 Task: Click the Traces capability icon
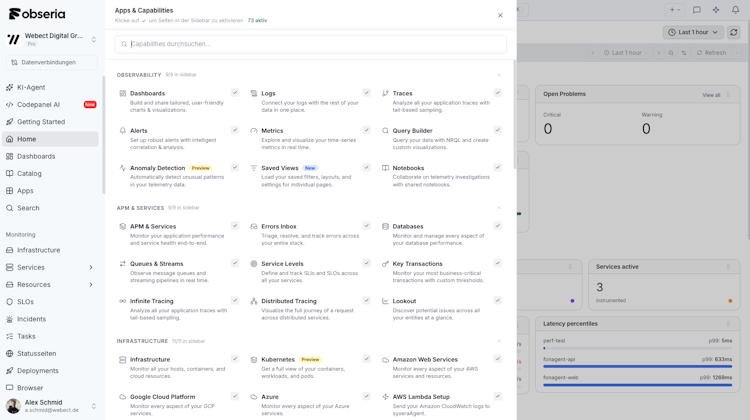385,93
